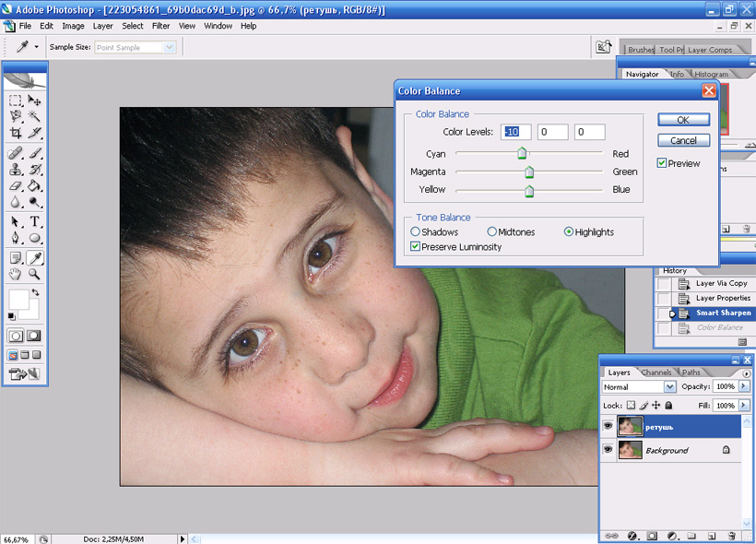This screenshot has width=756, height=544.
Task: Select the Crop tool
Action: point(16,133)
